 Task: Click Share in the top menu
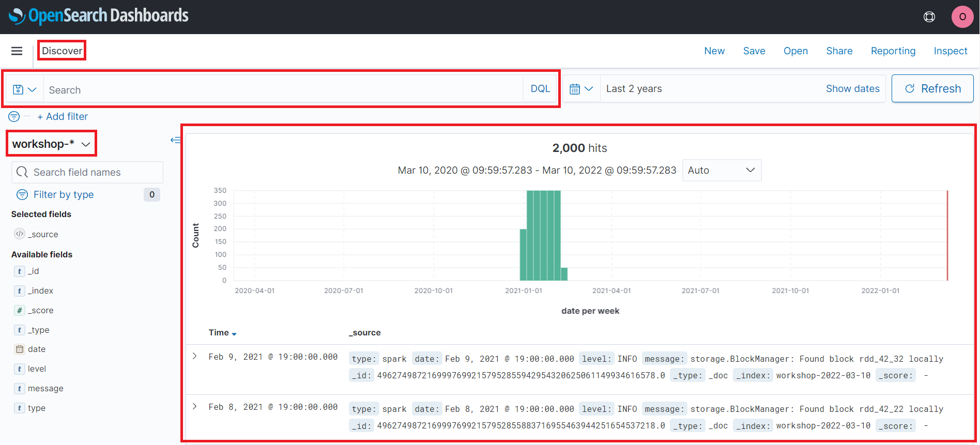point(839,51)
